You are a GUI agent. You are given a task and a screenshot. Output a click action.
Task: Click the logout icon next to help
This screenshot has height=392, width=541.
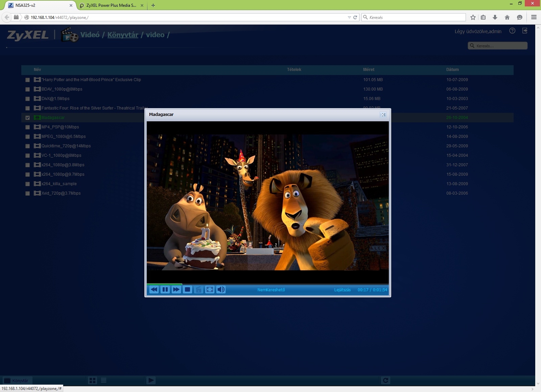[x=525, y=31]
